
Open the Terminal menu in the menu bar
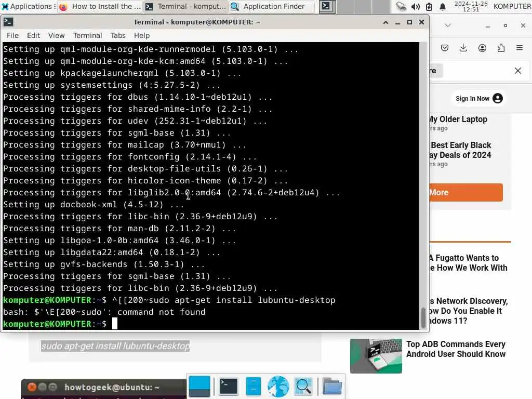(87, 35)
